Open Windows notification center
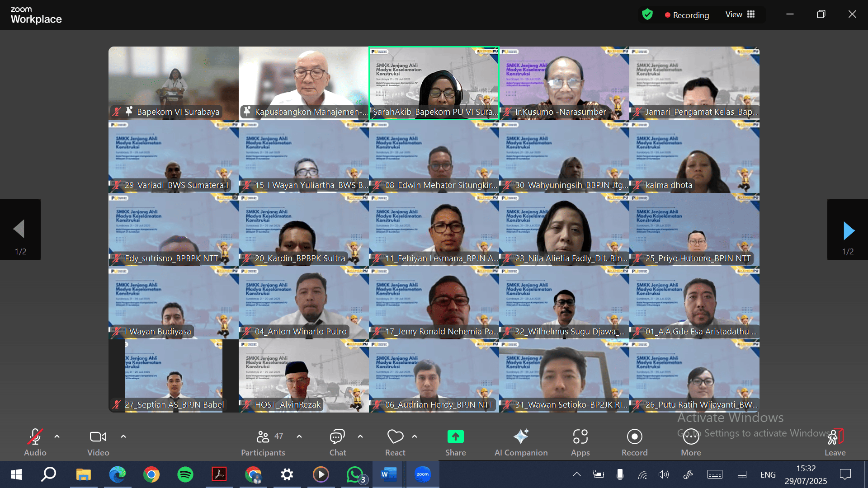The image size is (868, 488). click(845, 474)
